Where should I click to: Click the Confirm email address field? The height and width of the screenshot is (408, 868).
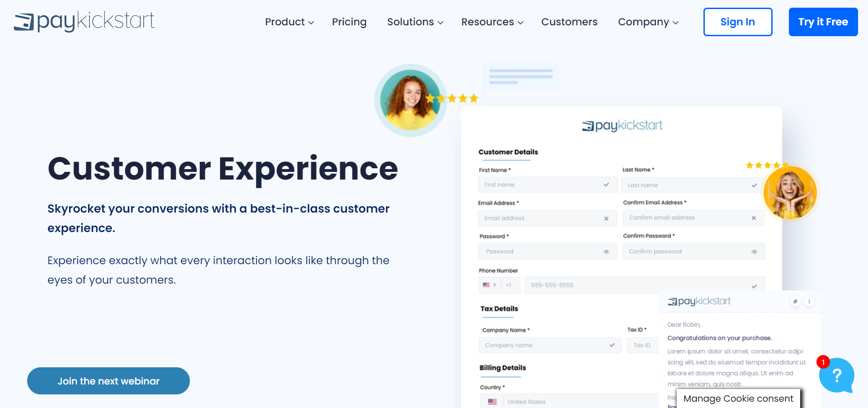tap(693, 218)
